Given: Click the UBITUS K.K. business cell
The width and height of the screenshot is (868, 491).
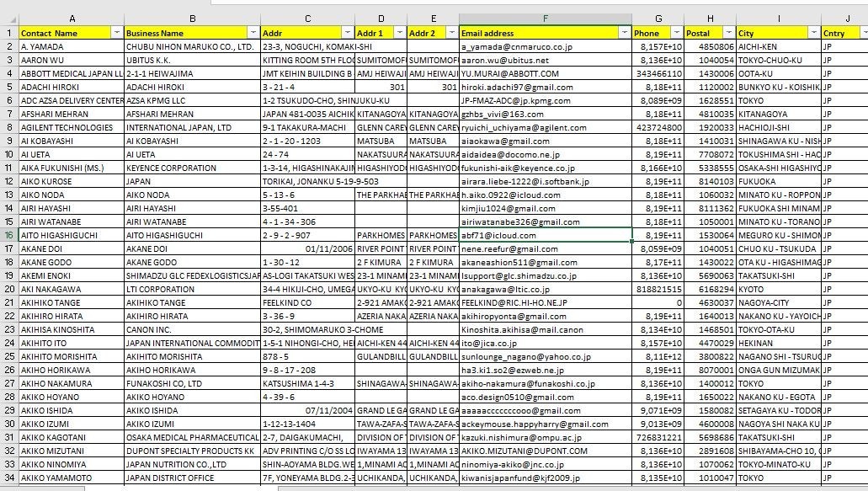Looking at the screenshot, I should click(192, 61).
